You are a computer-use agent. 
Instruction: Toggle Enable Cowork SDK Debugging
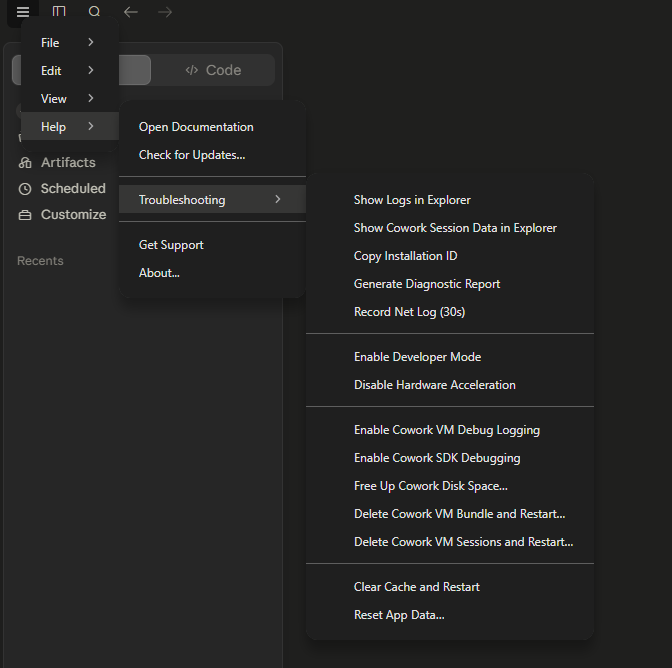point(450,458)
